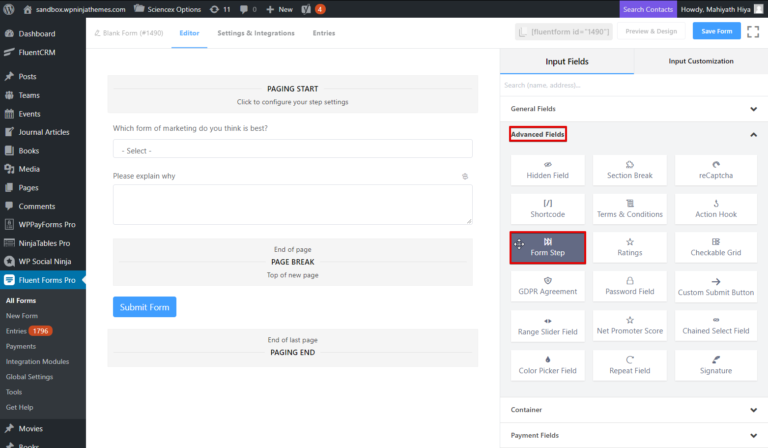Add the Ratings star field
This screenshot has width=768, height=448.
[630, 247]
